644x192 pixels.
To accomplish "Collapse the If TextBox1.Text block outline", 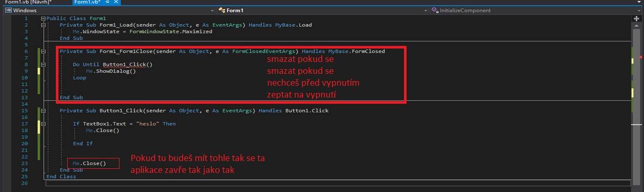I will [43, 124].
